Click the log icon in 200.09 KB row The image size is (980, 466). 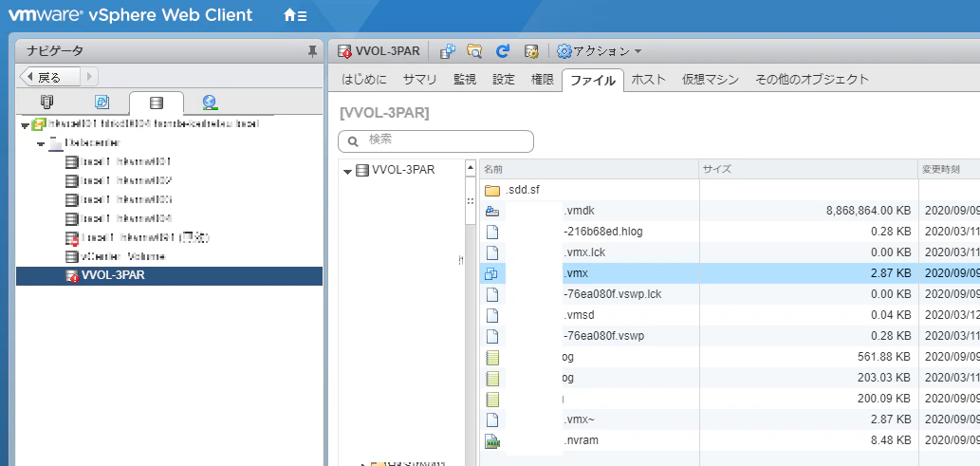coord(492,399)
